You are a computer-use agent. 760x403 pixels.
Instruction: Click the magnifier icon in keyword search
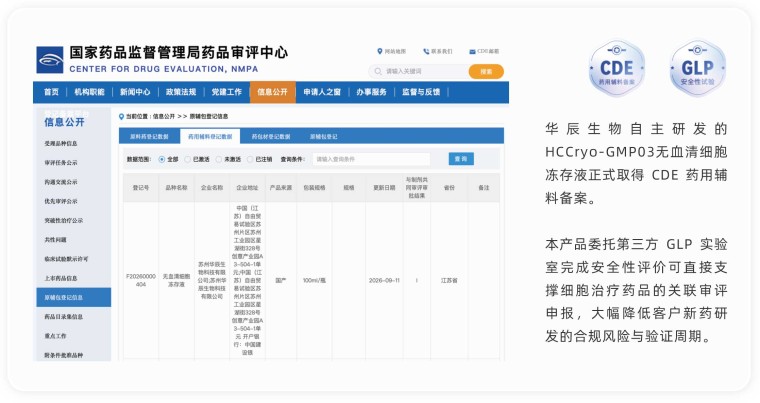(378, 72)
